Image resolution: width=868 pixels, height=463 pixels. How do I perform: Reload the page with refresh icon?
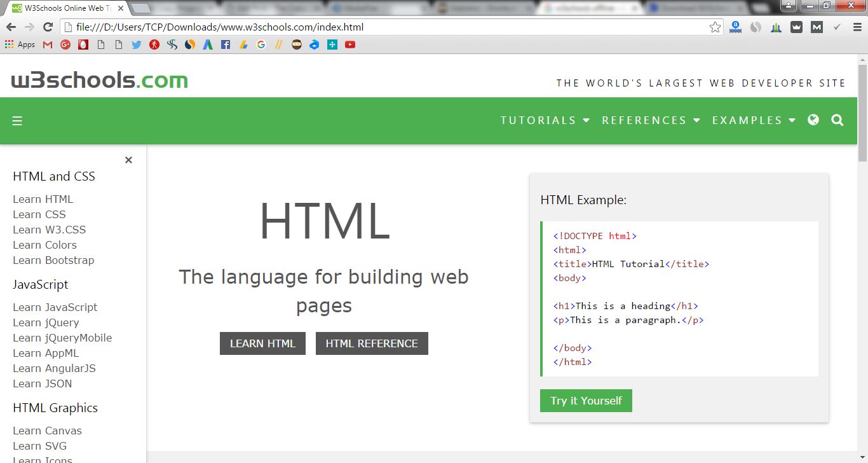(x=48, y=27)
